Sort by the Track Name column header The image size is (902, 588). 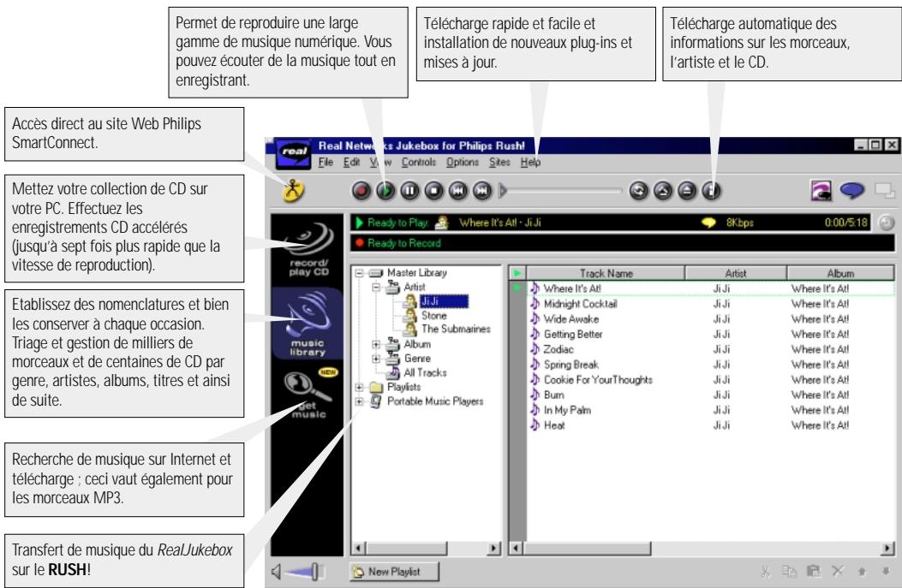606,274
